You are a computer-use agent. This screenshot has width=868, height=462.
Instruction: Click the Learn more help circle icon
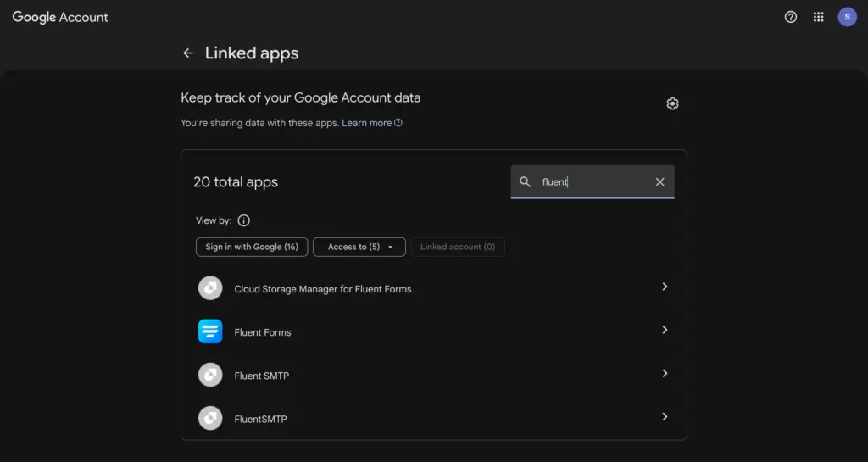point(398,123)
